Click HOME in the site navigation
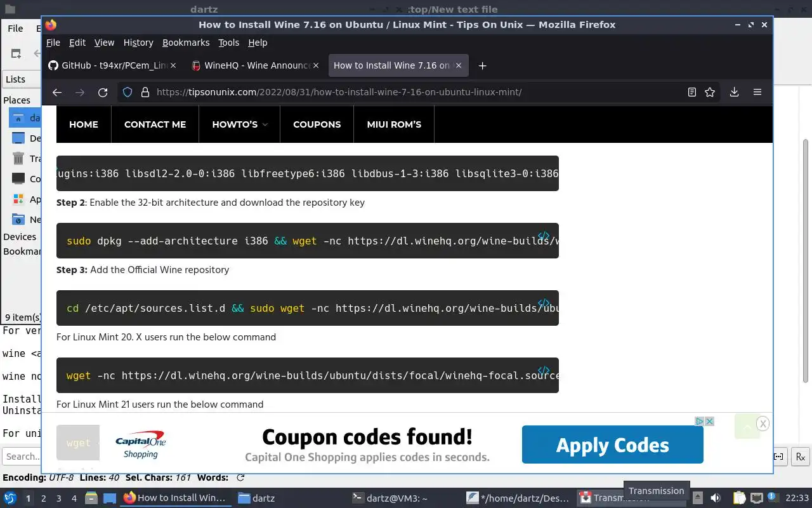812x508 pixels. pos(84,124)
